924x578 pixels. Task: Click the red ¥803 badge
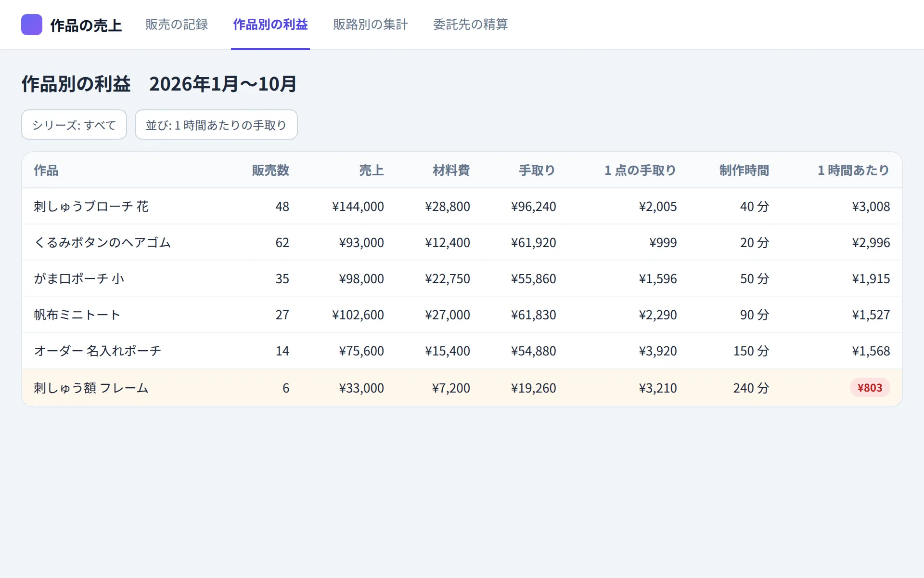870,388
